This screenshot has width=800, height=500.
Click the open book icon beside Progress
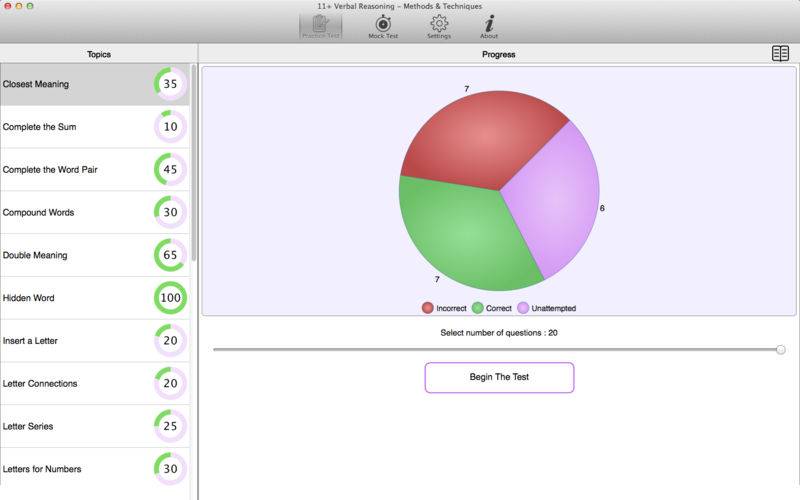click(780, 54)
